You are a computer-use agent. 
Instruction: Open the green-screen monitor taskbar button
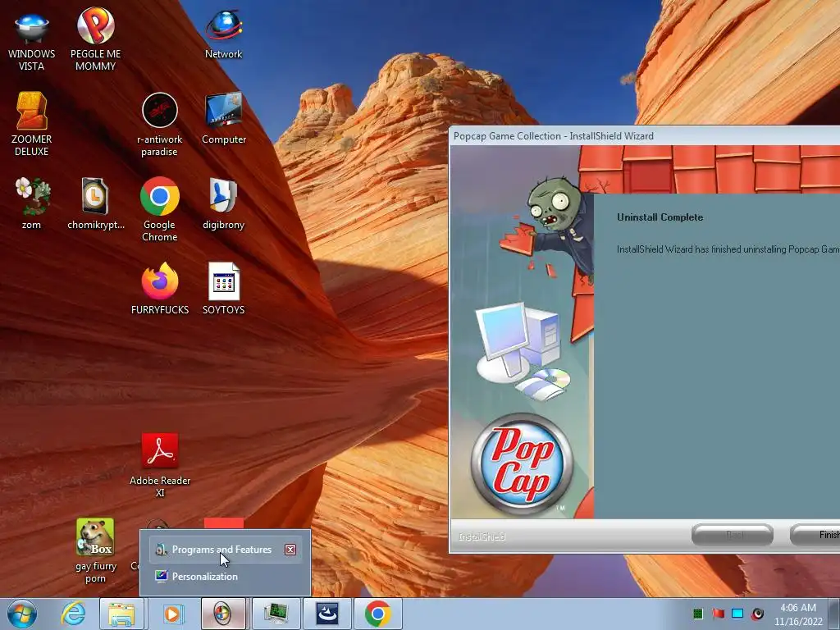276,614
